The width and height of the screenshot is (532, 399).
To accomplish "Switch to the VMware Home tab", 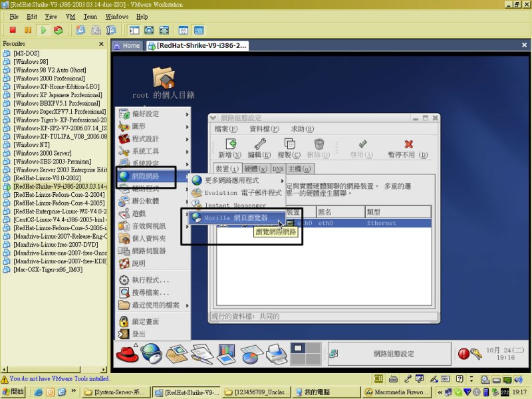I will (x=127, y=46).
